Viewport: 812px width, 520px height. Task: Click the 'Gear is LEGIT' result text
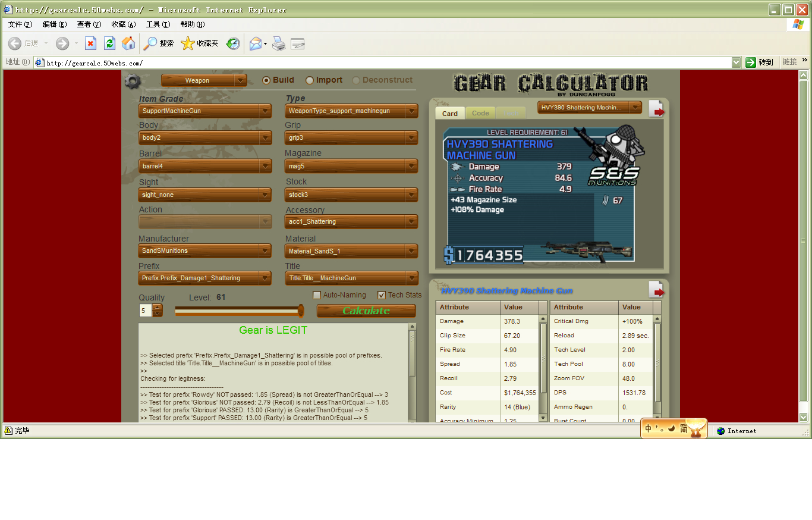273,330
